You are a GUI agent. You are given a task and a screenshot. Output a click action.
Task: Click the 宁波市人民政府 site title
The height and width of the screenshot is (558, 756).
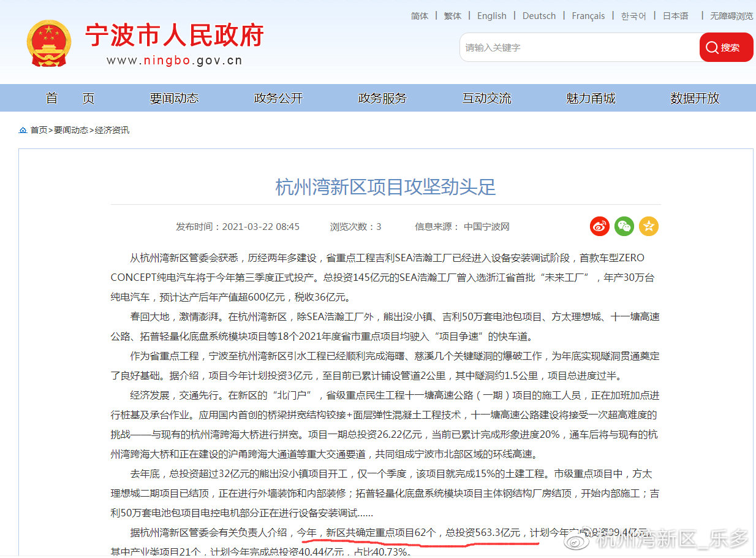[175, 36]
